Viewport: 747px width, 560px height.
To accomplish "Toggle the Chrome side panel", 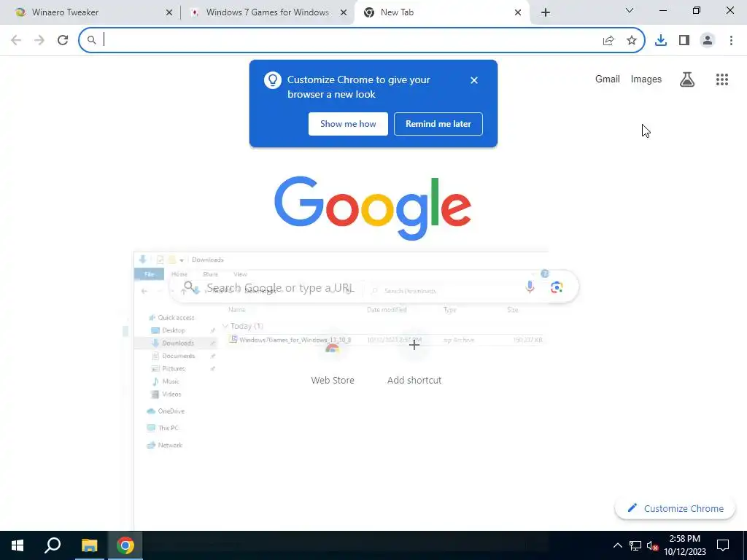I will (684, 41).
